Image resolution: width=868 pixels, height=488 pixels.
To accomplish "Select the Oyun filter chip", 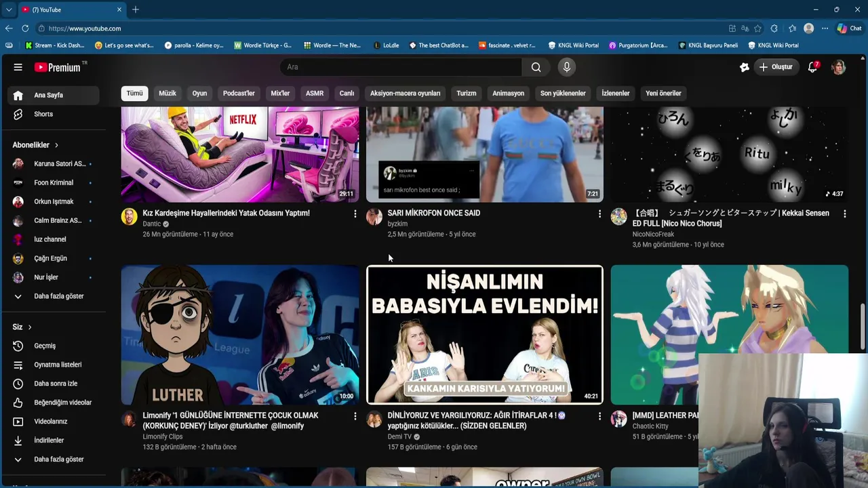I will [199, 94].
